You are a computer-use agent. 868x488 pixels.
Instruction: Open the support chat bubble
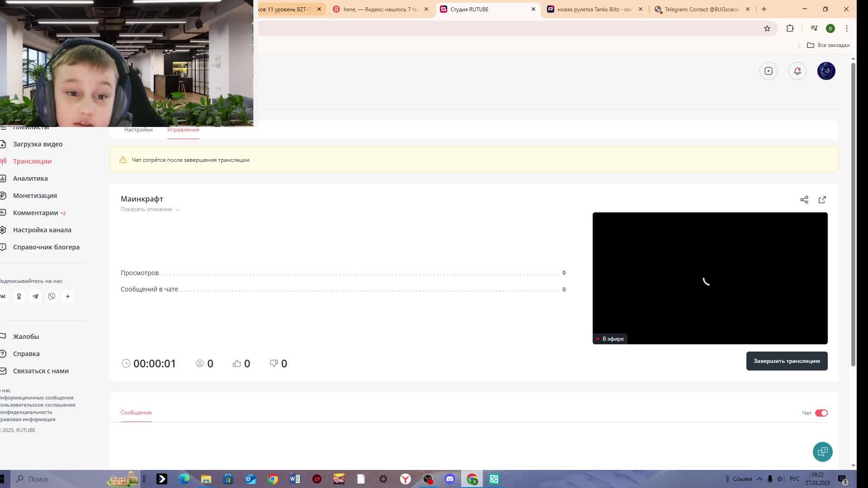tap(822, 451)
